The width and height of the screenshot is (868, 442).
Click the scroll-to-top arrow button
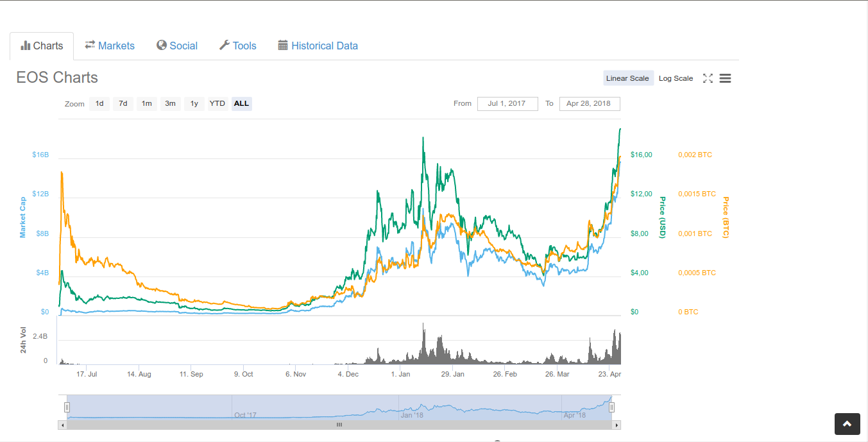(x=847, y=424)
